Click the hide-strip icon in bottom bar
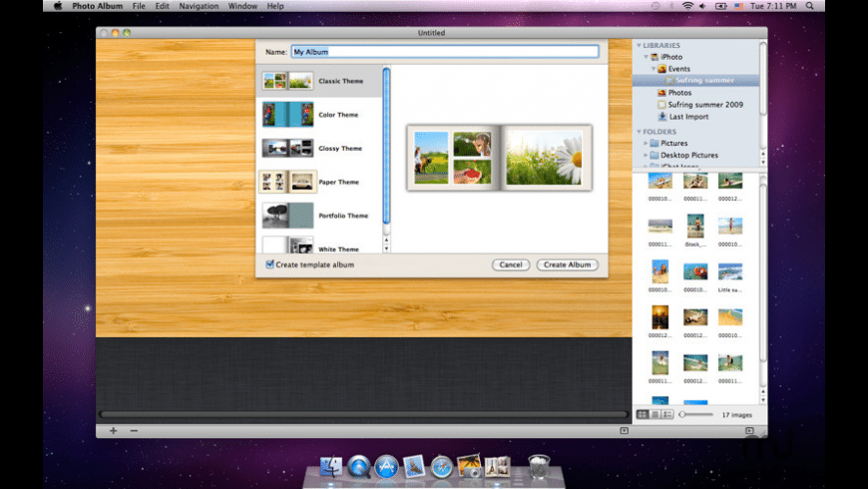Image resolution: width=868 pixels, height=489 pixels. (x=624, y=430)
